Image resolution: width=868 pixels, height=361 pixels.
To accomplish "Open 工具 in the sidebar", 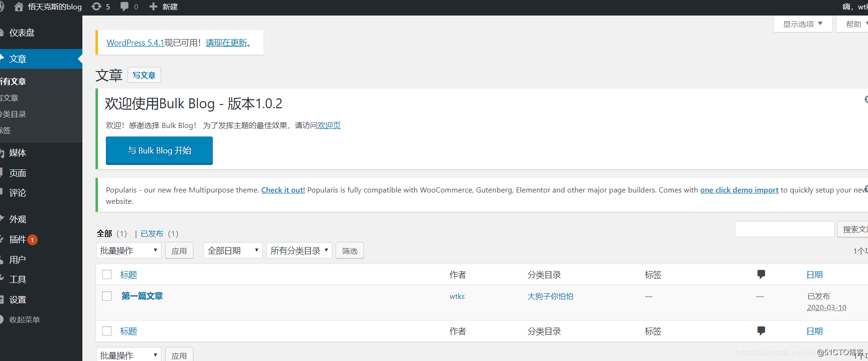I will 17,279.
